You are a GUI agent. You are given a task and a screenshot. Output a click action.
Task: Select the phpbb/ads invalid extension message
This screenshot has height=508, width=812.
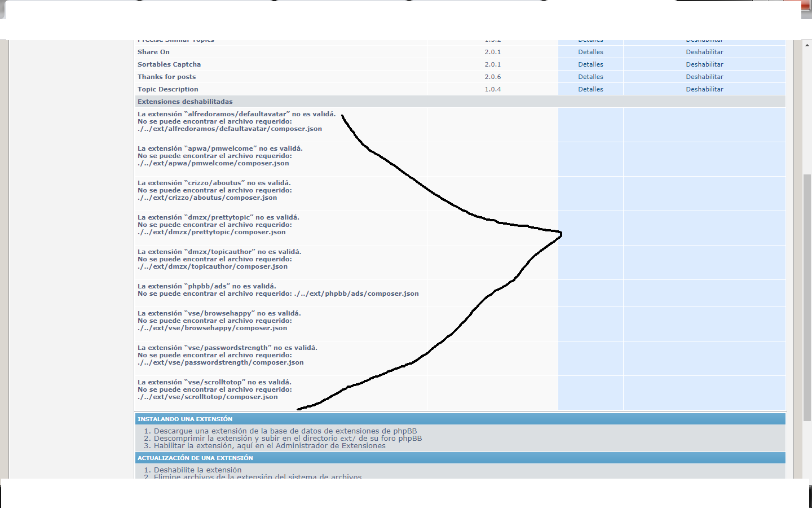tap(278, 290)
